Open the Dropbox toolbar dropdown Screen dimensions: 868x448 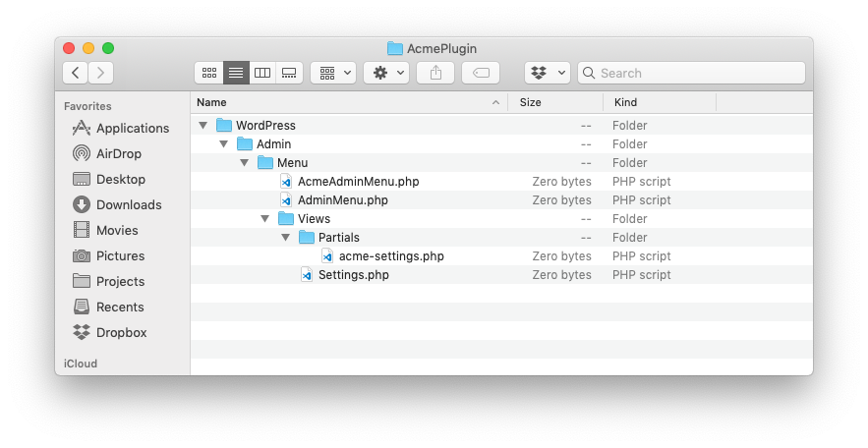(x=548, y=73)
